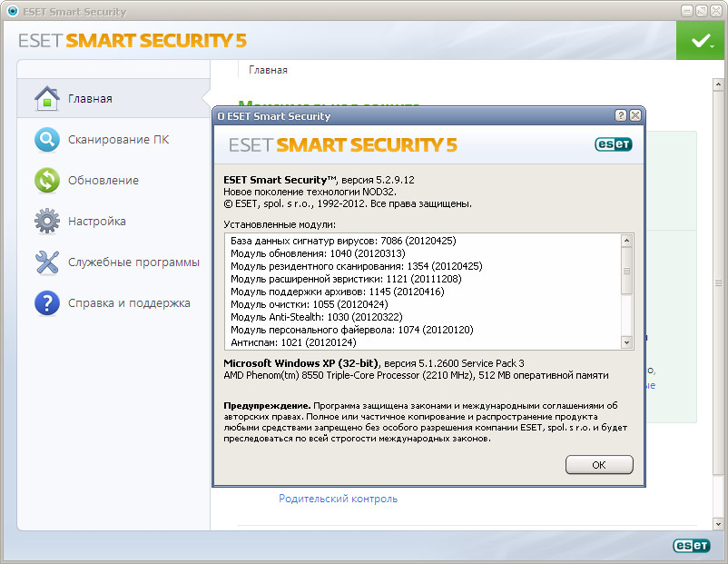Open the Родительский контроль link
Viewport: 728px width, 564px height.
338,499
